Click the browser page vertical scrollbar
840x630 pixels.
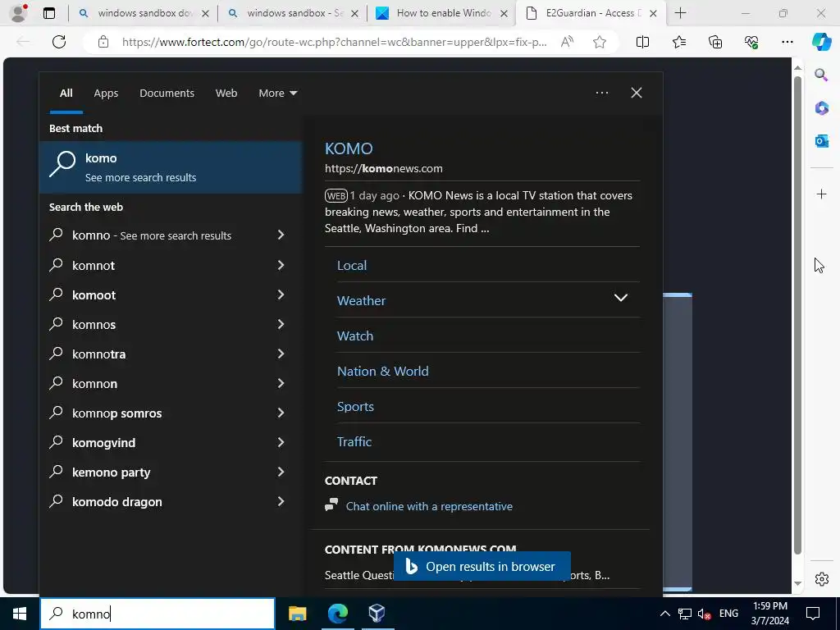pos(797,316)
